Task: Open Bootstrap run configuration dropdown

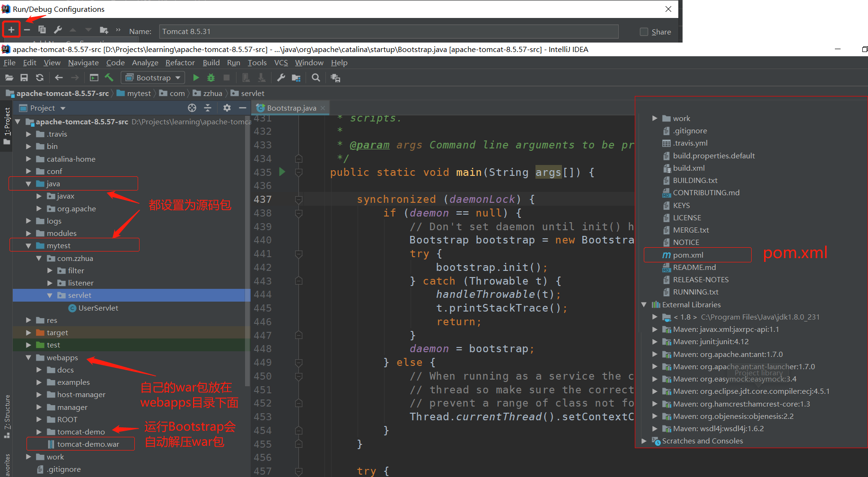Action: tap(153, 78)
